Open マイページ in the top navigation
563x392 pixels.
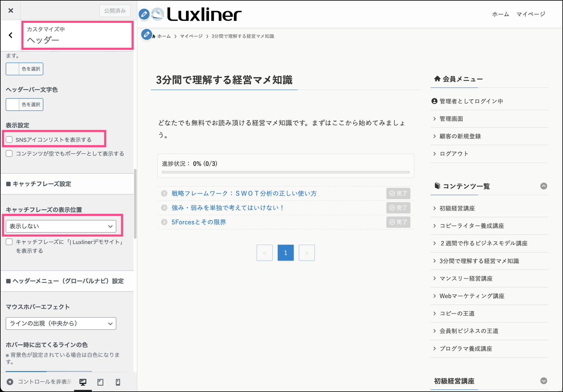click(x=530, y=14)
